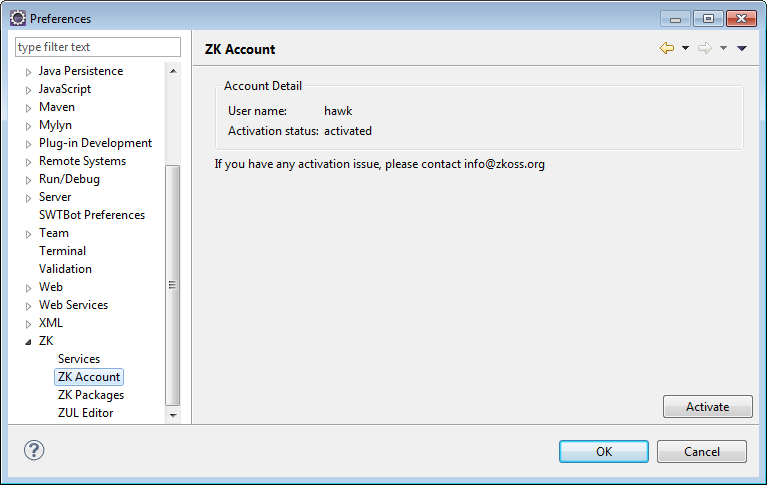Select SWTBot Preferences entry
This screenshot has width=767, height=485.
tap(92, 215)
